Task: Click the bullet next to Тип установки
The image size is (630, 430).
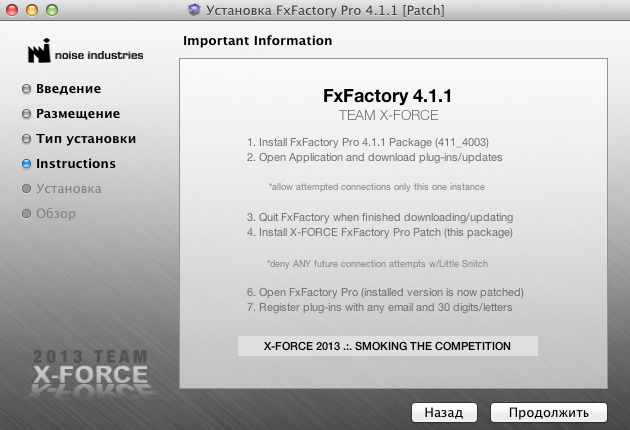Action: coord(26,139)
